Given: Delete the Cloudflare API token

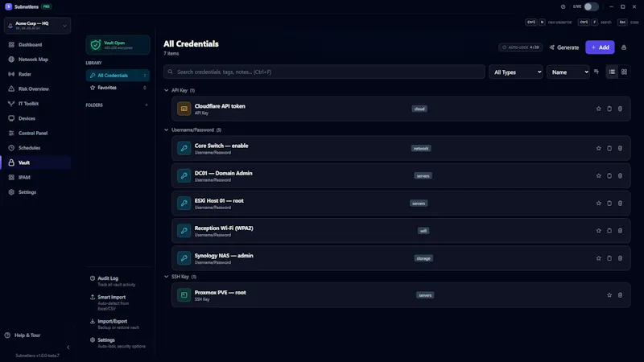Looking at the screenshot, I should (x=620, y=109).
